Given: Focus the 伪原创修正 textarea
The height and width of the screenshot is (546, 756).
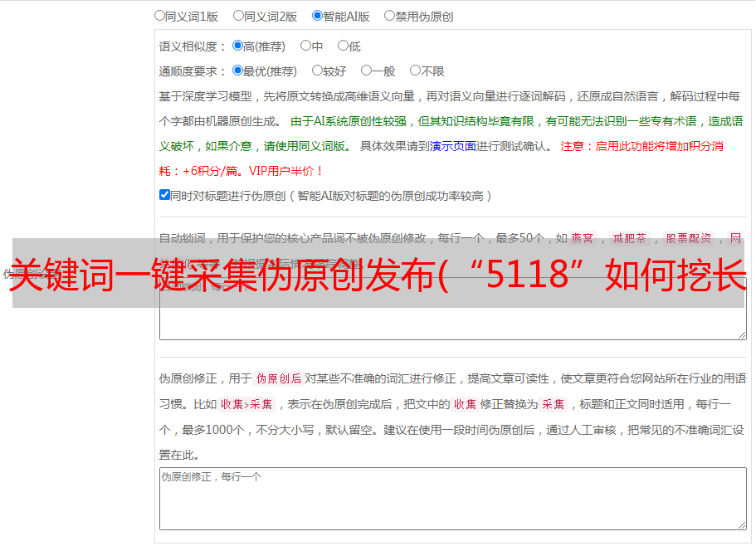Looking at the screenshot, I should (453, 499).
